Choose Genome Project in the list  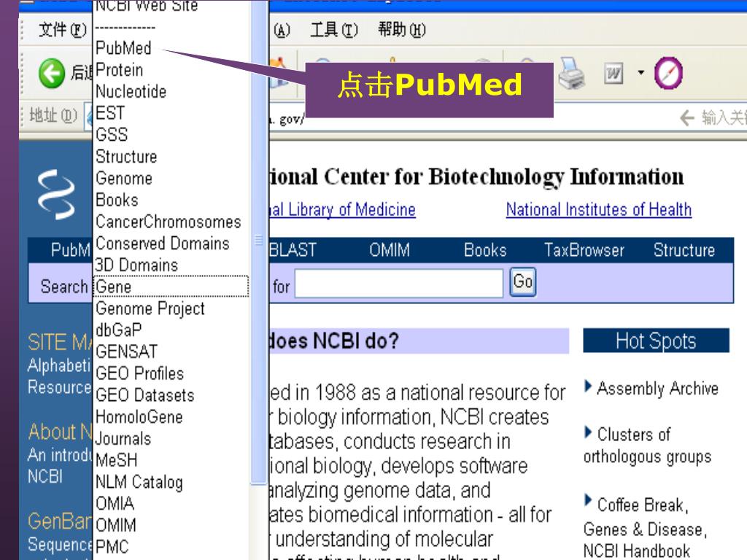coord(150,308)
